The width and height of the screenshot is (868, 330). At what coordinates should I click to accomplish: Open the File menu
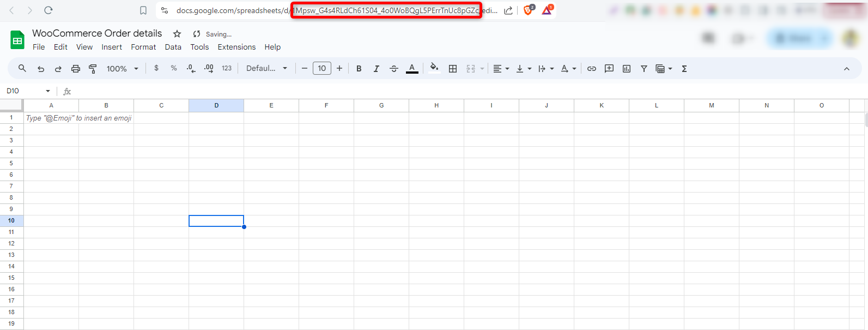pos(39,47)
